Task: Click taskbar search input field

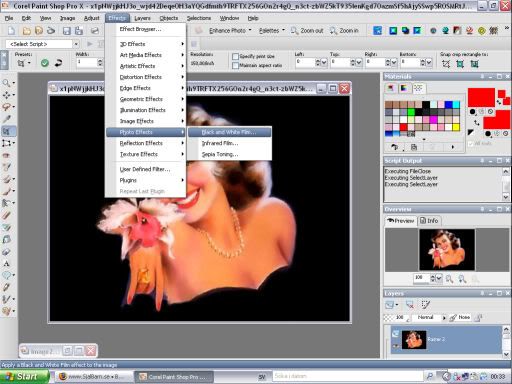Action: click(x=348, y=376)
